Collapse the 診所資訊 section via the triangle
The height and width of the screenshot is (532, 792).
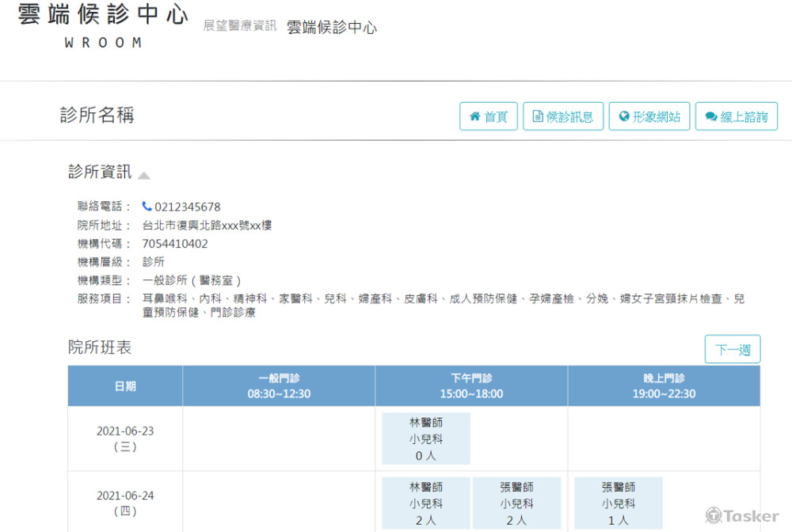tap(144, 175)
